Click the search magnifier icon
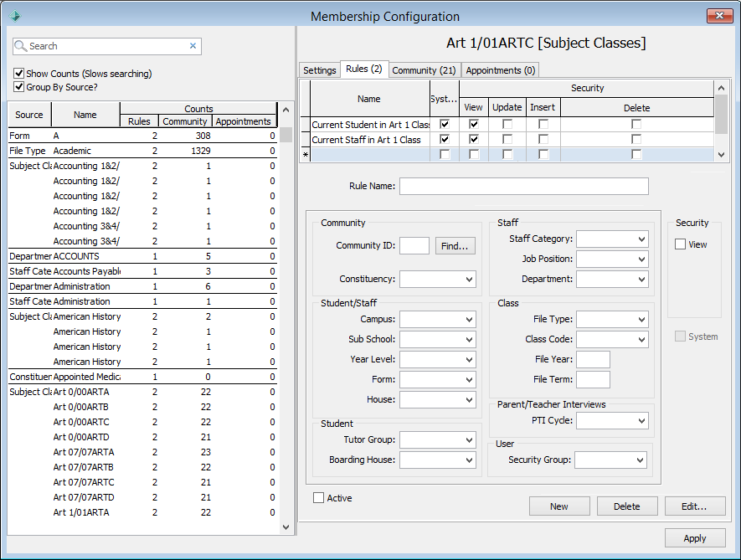This screenshot has height=560, width=741. pos(20,46)
